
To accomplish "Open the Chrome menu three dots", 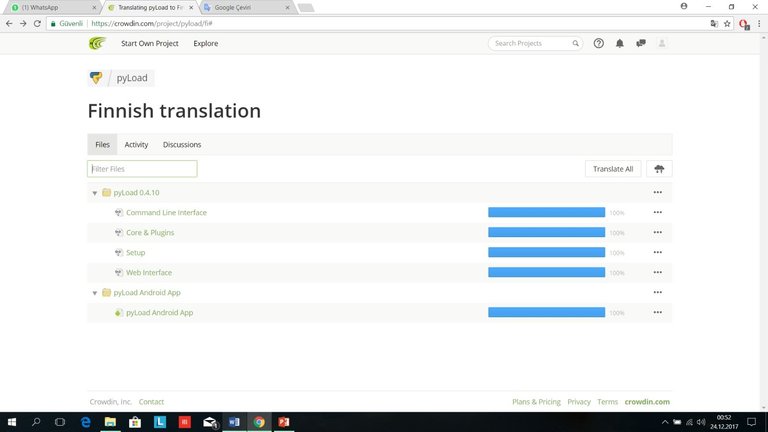I will [x=759, y=24].
